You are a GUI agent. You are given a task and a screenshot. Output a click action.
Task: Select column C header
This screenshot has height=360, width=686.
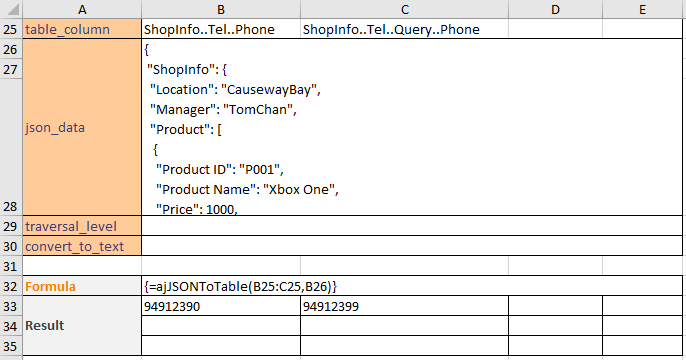[x=405, y=9]
